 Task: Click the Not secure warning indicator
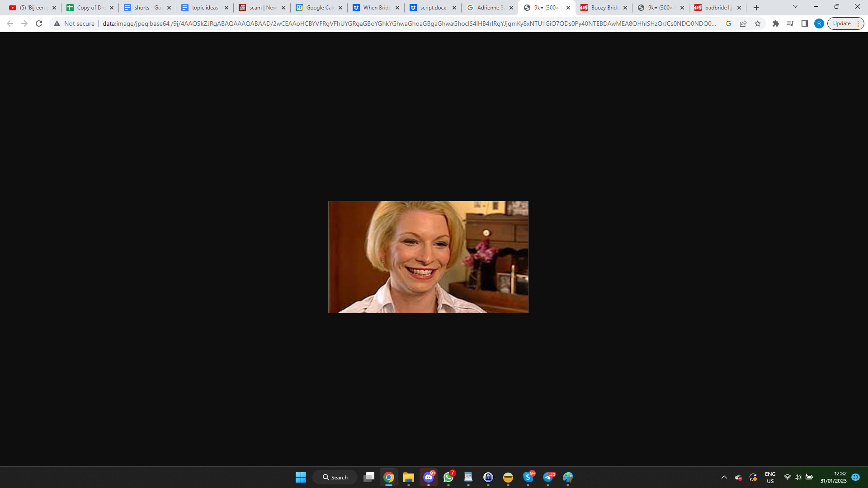[74, 23]
